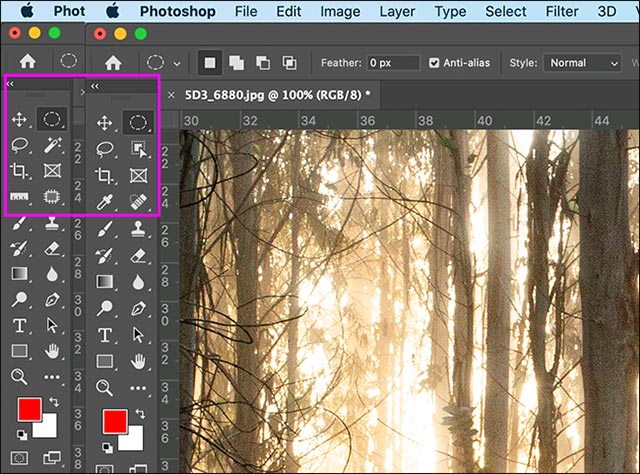The height and width of the screenshot is (474, 640).
Task: Activate the Zoom tool in right toolbar
Action: (103, 385)
